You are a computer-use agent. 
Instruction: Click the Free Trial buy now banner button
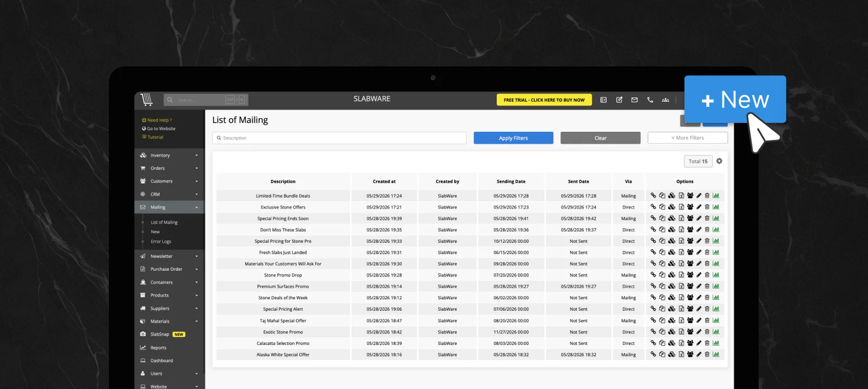coord(544,100)
